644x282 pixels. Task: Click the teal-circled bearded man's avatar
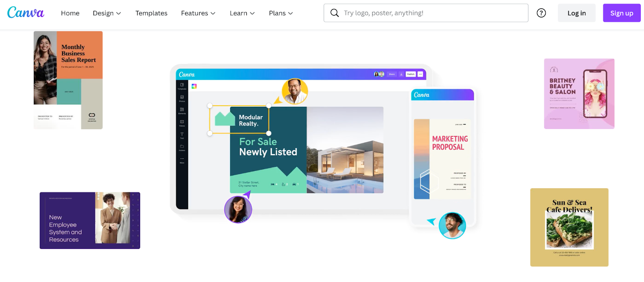tap(452, 226)
